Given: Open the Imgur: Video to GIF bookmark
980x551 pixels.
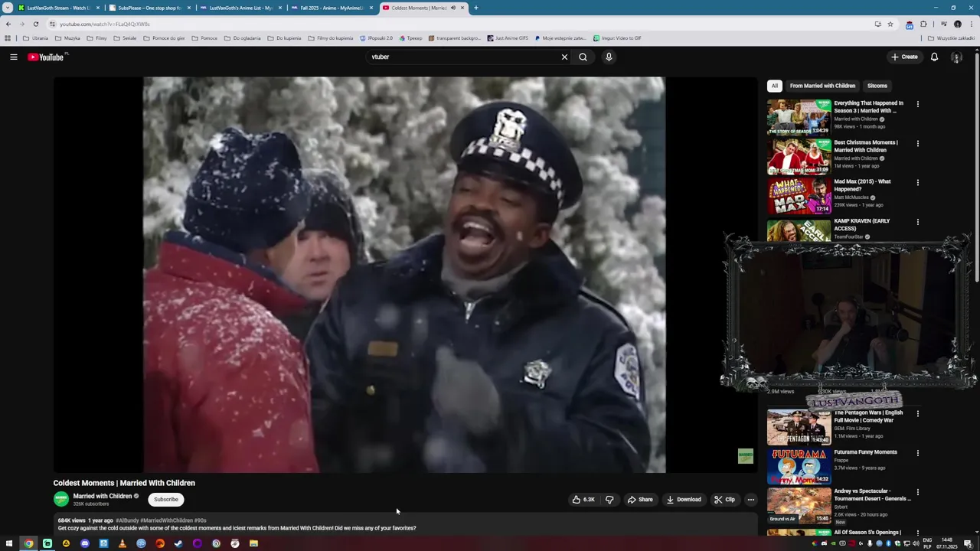Looking at the screenshot, I should 617,37.
